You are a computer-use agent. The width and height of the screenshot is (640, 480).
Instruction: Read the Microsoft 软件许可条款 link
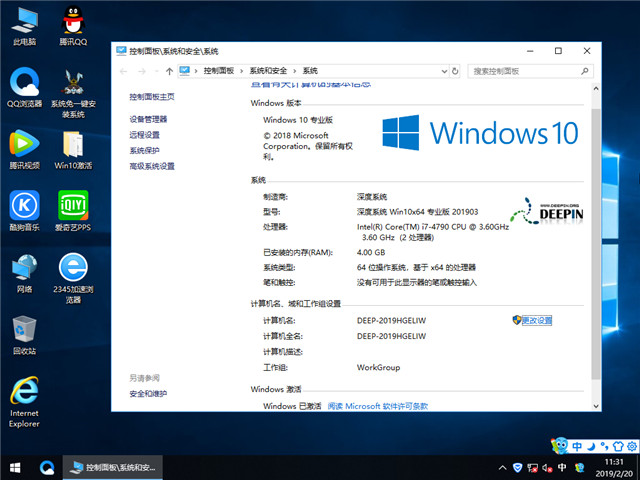(378, 406)
